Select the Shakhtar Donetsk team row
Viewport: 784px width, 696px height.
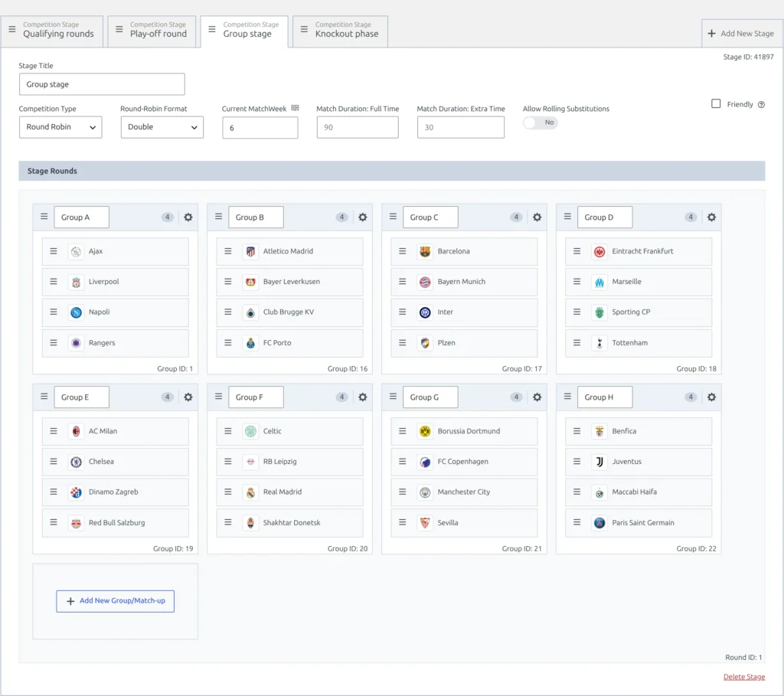click(290, 523)
